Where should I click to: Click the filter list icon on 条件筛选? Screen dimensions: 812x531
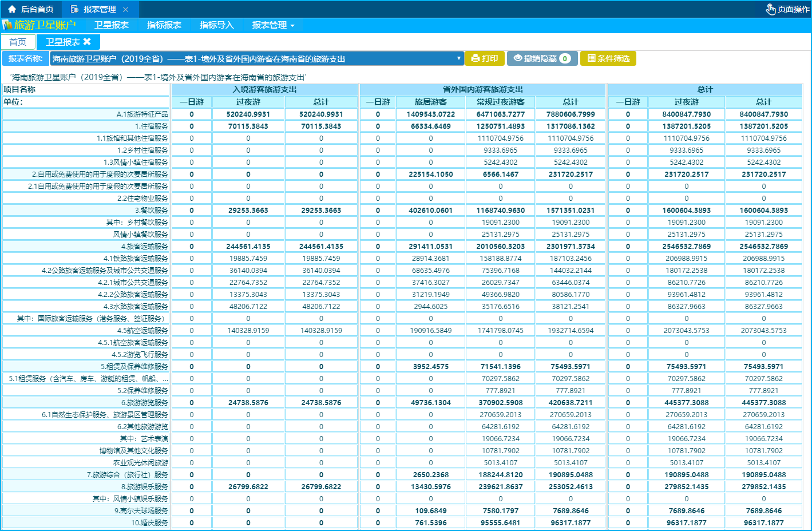tap(591, 58)
